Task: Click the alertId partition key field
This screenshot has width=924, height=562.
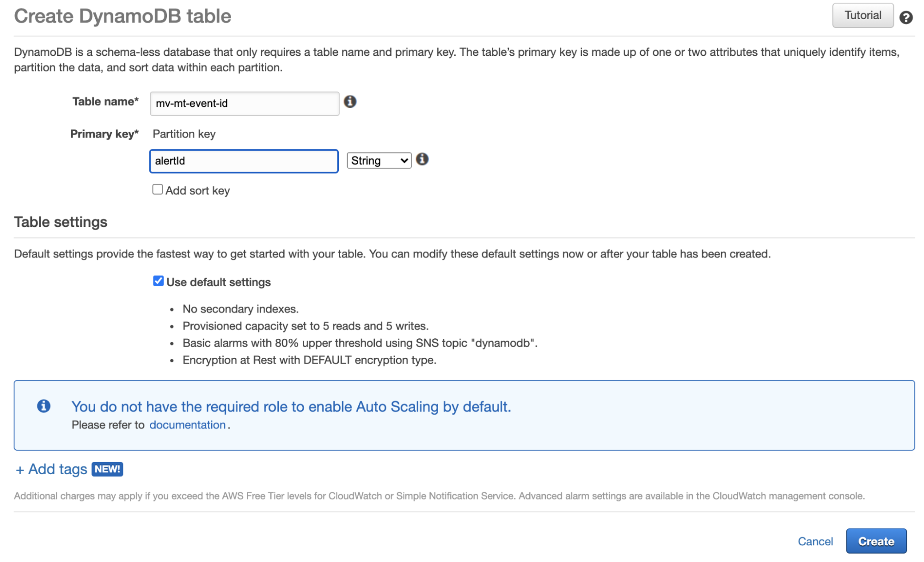Action: [244, 161]
